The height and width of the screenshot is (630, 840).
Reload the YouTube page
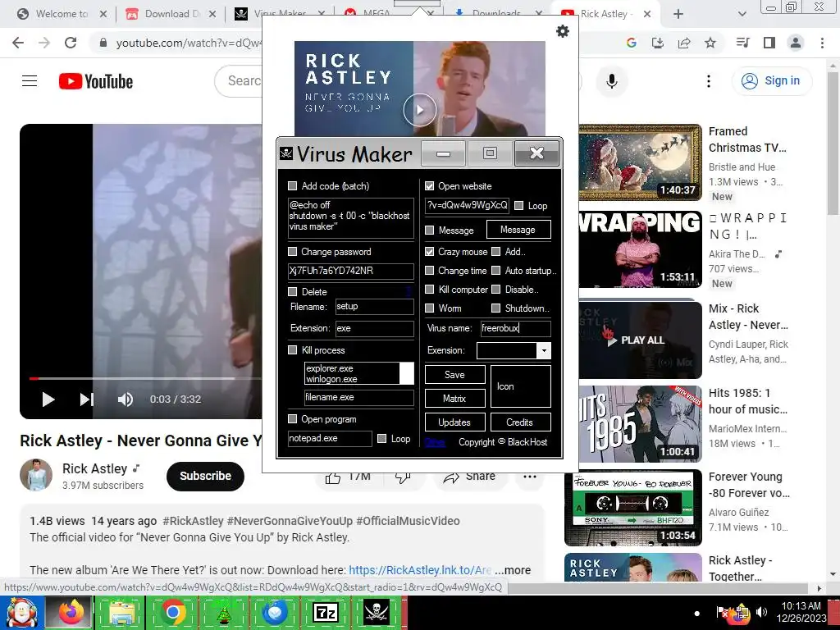pos(71,43)
